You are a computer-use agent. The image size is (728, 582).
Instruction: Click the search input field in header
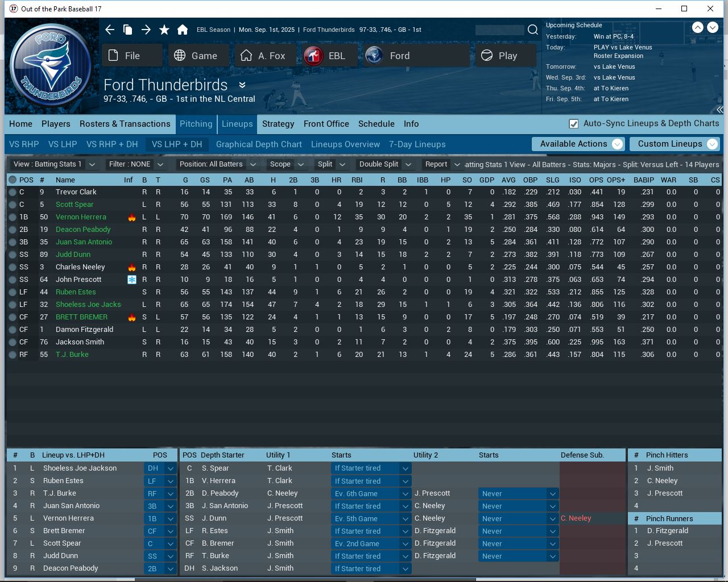tap(499, 30)
